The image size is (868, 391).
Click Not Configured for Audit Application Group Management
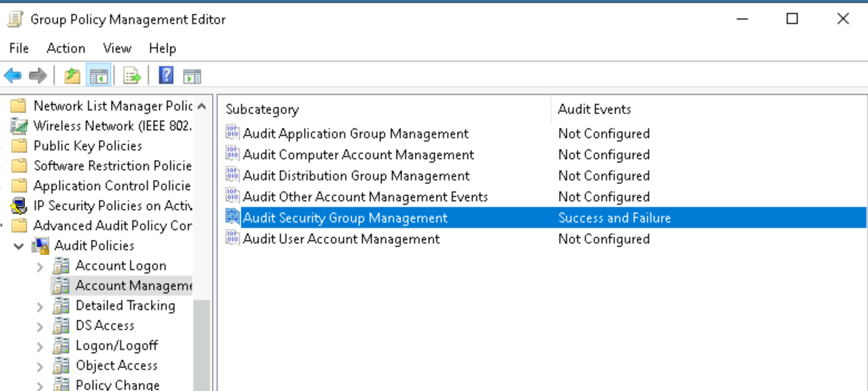(x=604, y=133)
